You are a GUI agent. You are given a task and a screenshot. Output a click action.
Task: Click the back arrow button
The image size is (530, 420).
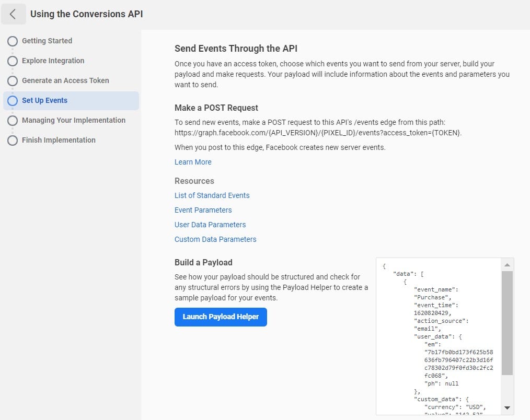click(14, 14)
